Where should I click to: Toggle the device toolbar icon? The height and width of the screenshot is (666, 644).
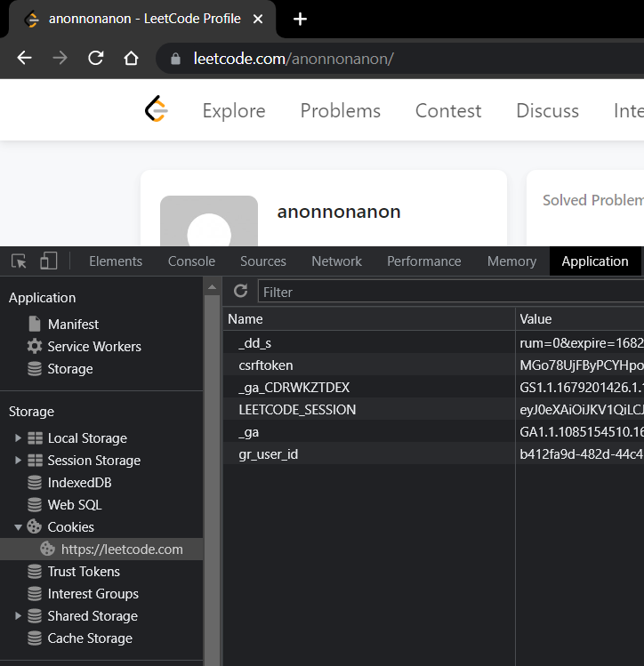(x=48, y=261)
